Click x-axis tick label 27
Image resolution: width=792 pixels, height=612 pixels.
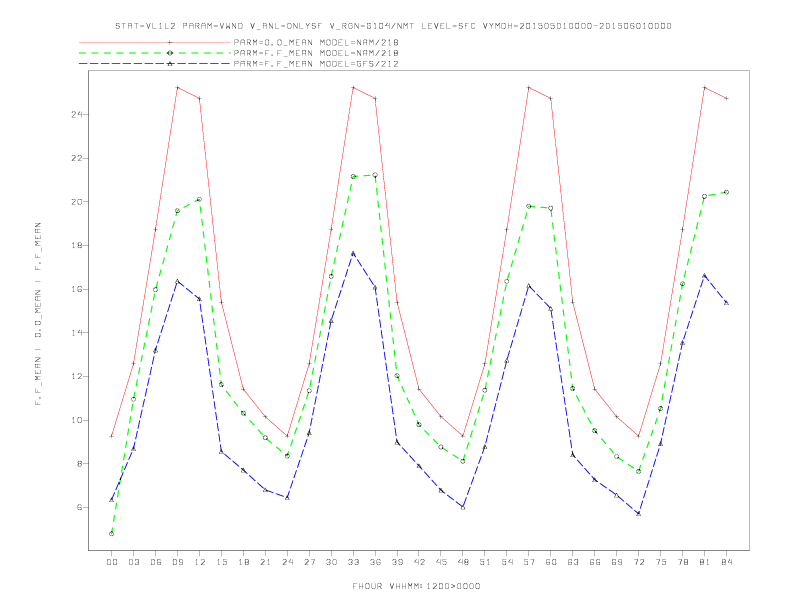309,562
